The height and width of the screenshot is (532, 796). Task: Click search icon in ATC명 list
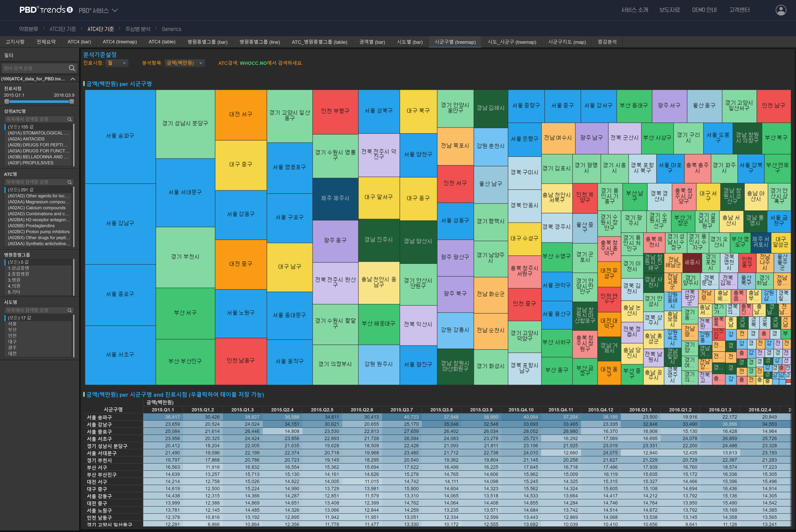70,182
